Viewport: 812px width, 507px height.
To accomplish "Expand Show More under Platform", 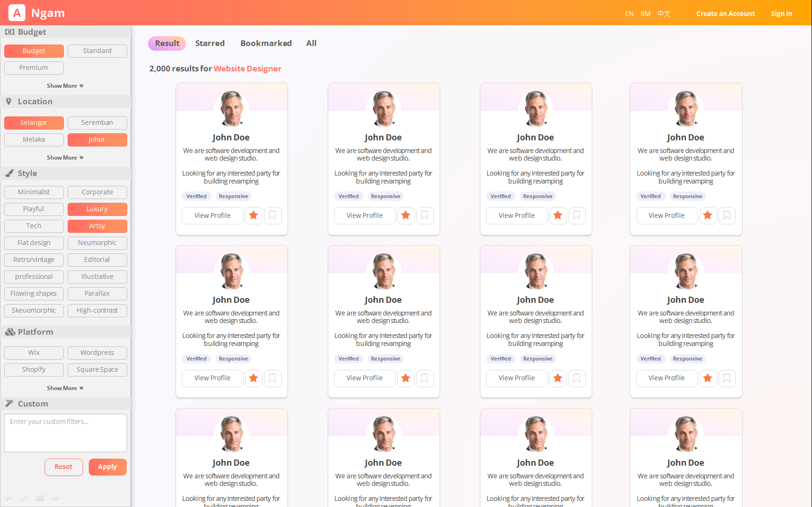I will [65, 388].
